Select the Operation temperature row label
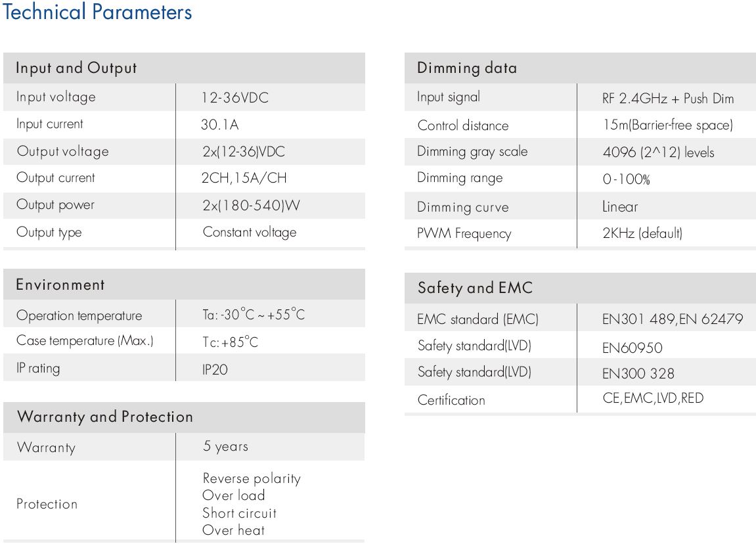Image resolution: width=756 pixels, height=544 pixels. [79, 315]
